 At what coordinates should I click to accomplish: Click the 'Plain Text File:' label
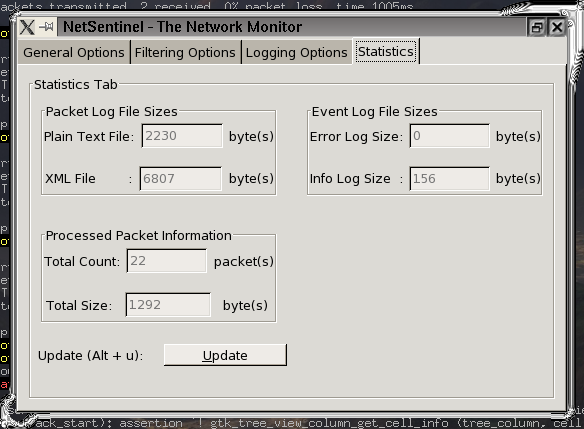[89, 137]
